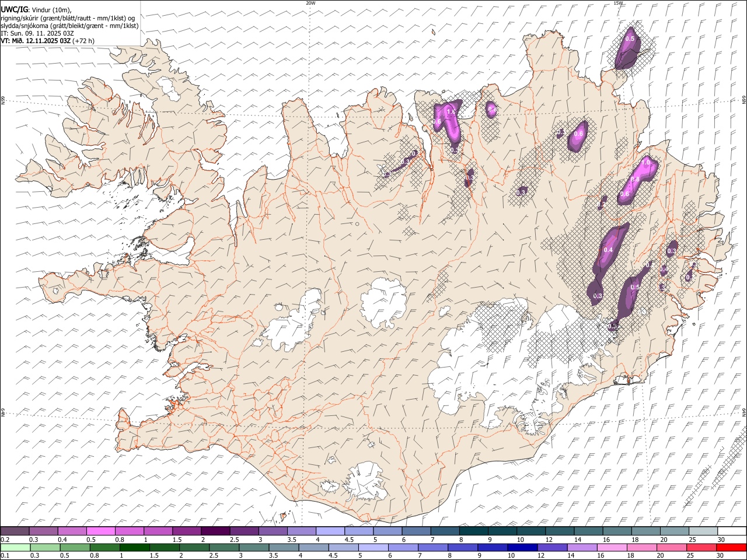Click the magenta 1 swatch on snow scale
This screenshot has height=560, width=747.
158,531
